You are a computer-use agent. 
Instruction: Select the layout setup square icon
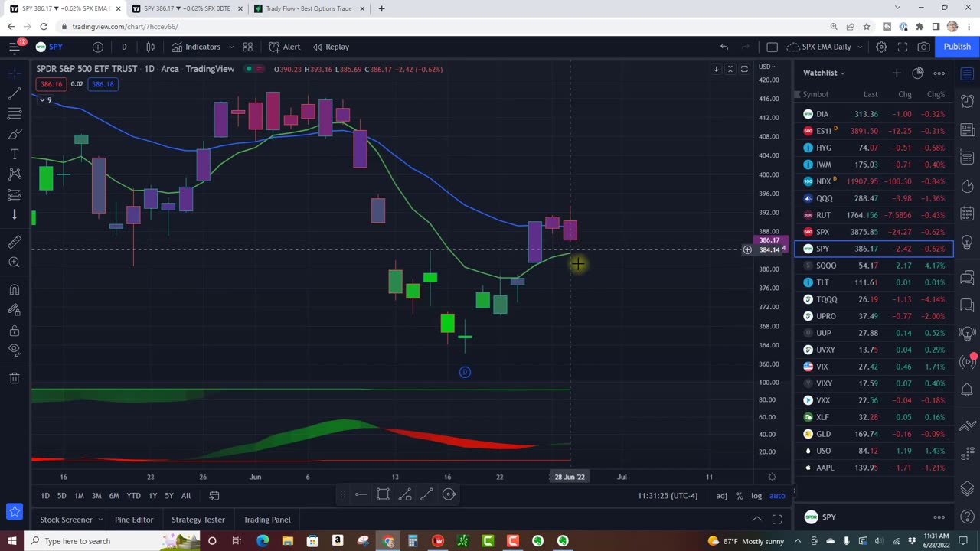(x=772, y=47)
